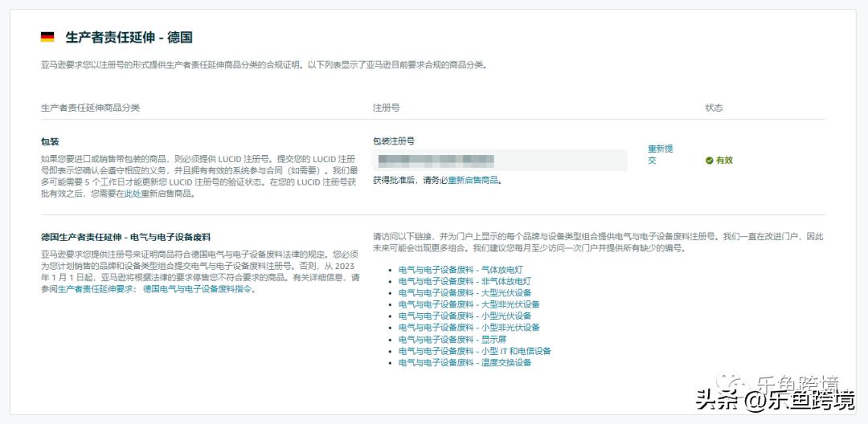Open link 电气与电子设备废料 - 大型光伏设备
This screenshot has height=424, width=868.
[x=465, y=293]
